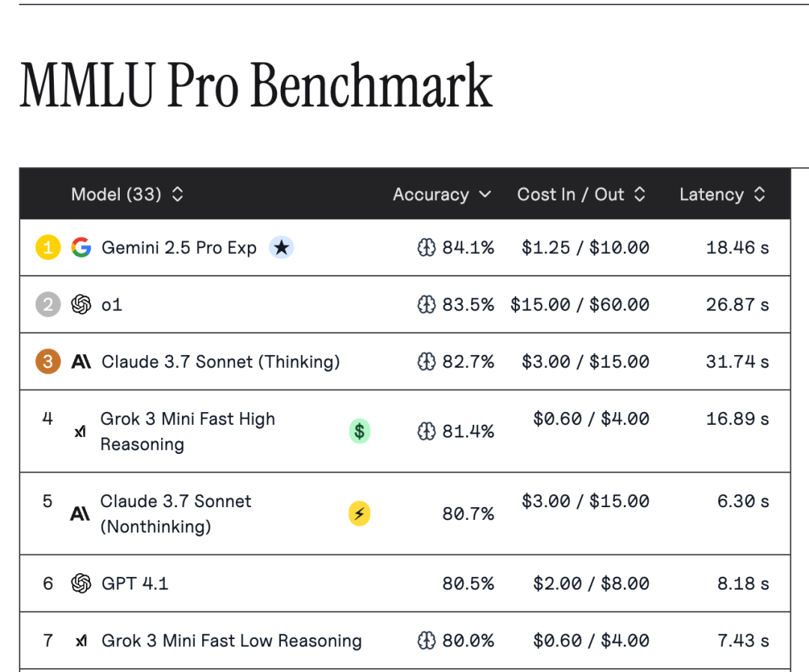
Task: Click the star badge next to Gemini 2.5 Pro Exp
Action: (x=281, y=247)
